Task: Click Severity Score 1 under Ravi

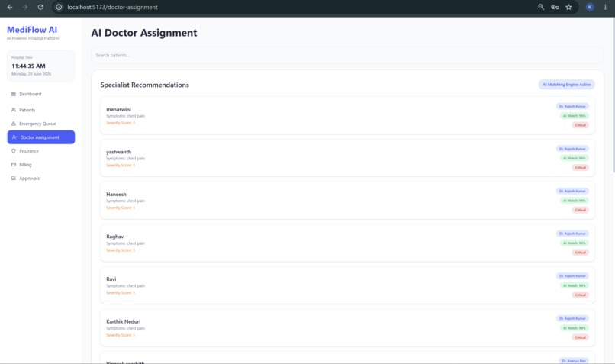Action: (121, 292)
